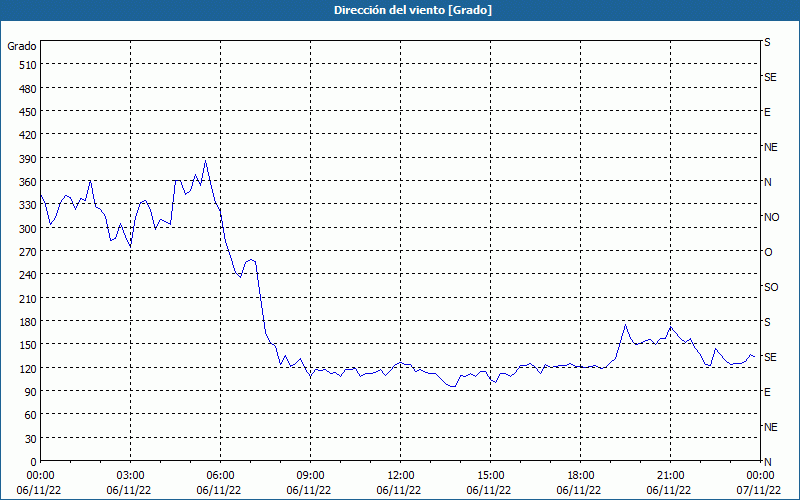Screen dimensions: 800x500
Task: Pick the 180 degree axis label
Action: pos(28,322)
